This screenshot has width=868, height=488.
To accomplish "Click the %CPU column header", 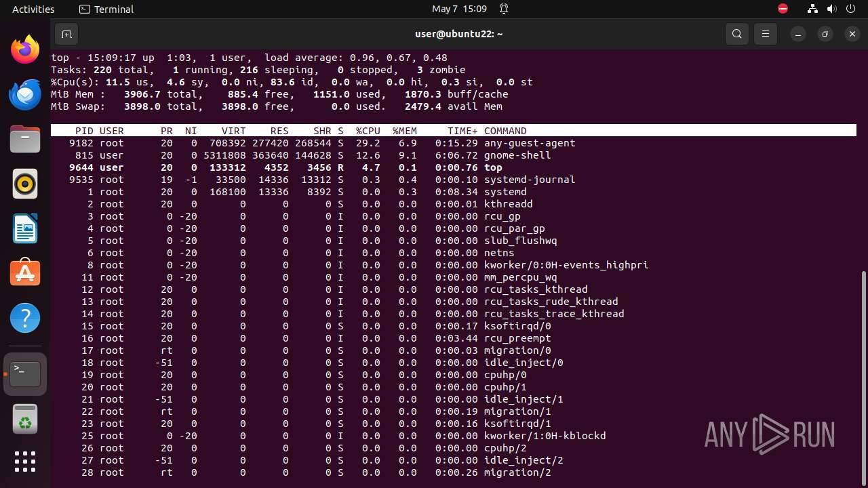I will pos(368,131).
